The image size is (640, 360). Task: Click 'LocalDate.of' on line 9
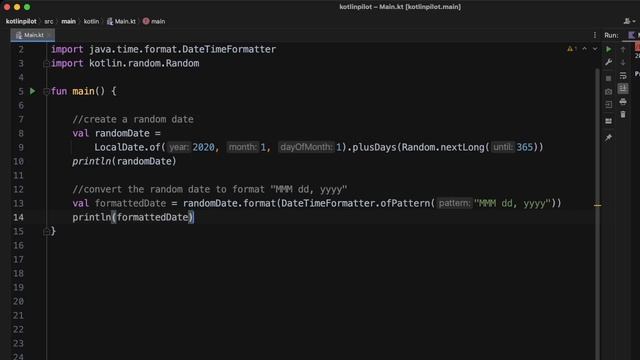point(127,147)
